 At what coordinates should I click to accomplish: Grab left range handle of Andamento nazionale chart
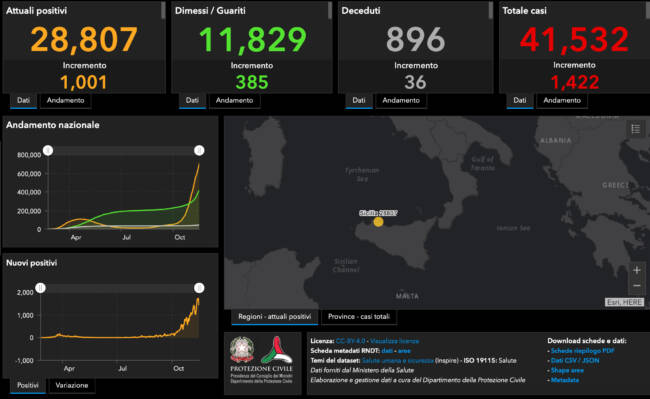48,150
